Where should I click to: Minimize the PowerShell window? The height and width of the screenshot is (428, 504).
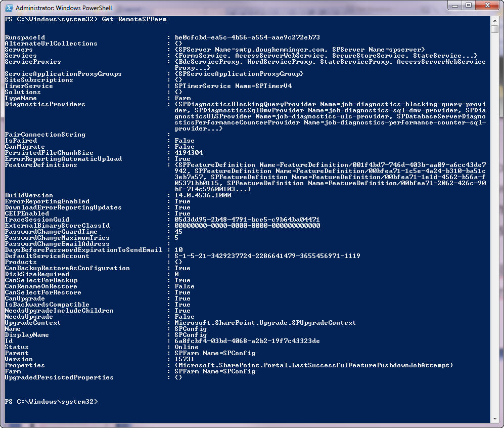coord(454,6)
